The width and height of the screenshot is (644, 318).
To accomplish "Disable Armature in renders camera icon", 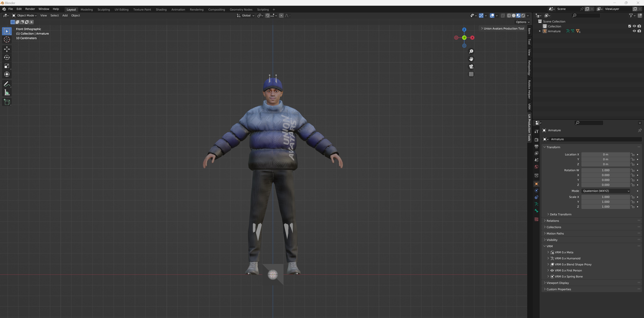I will [x=639, y=31].
